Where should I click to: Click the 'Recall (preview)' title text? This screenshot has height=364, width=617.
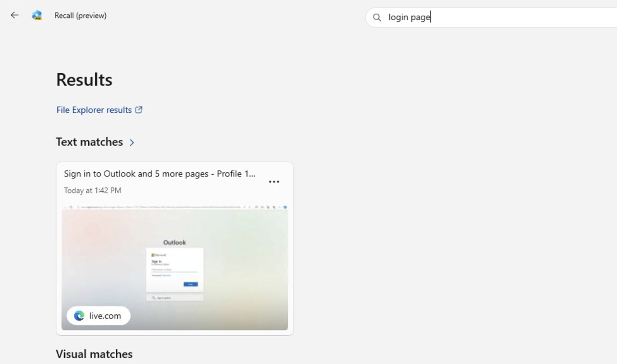[x=80, y=15]
